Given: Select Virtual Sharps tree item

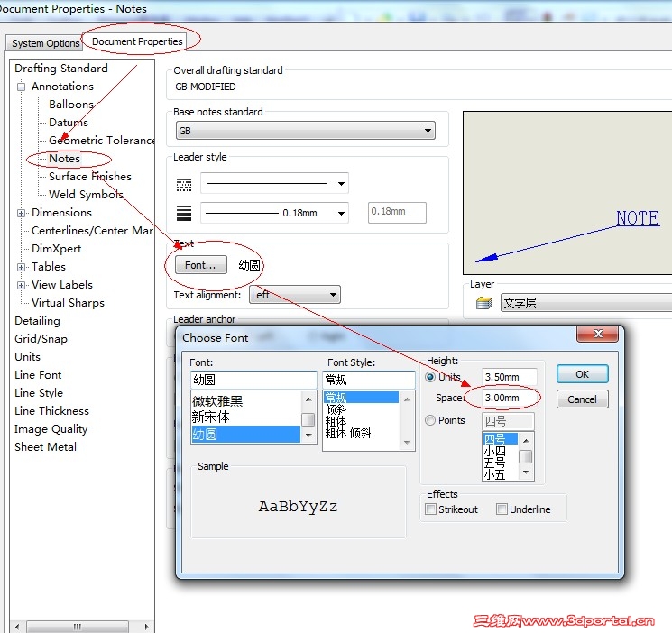Looking at the screenshot, I should 68,303.
